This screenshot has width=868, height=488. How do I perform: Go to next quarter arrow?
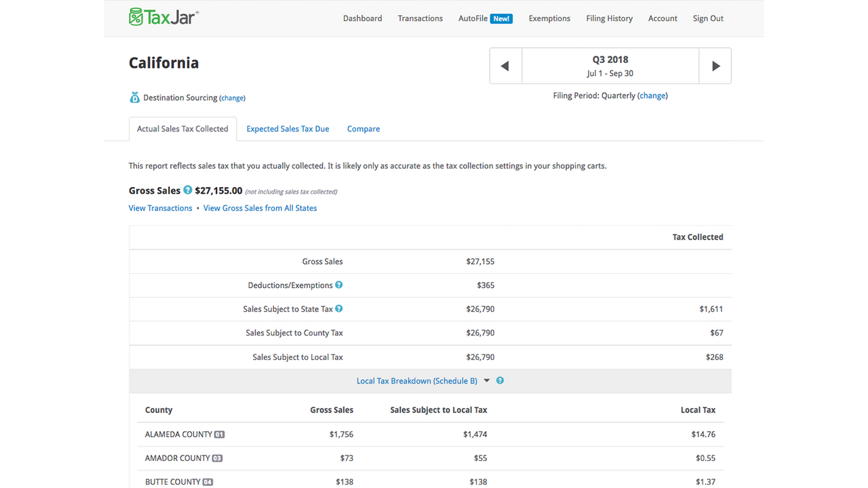coord(715,66)
